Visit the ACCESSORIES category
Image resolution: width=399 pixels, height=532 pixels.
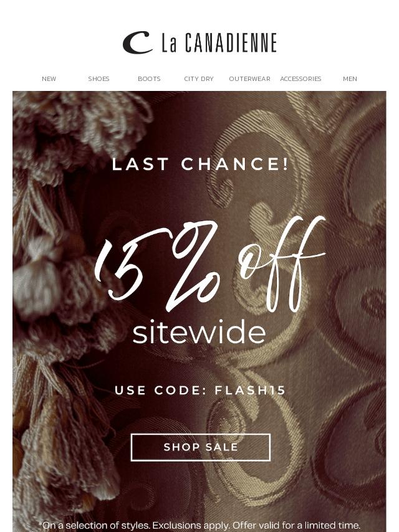pos(300,78)
